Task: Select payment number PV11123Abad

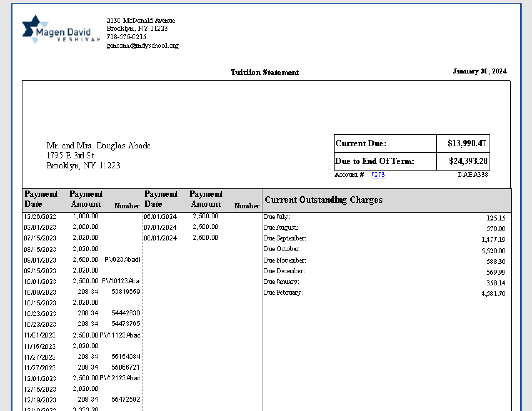Action: click(120, 335)
